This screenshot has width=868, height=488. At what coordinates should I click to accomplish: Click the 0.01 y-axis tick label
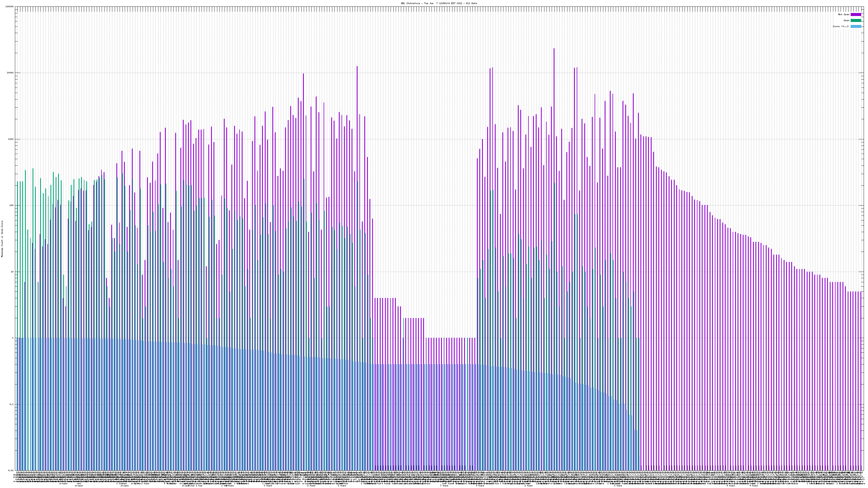[x=11, y=470]
